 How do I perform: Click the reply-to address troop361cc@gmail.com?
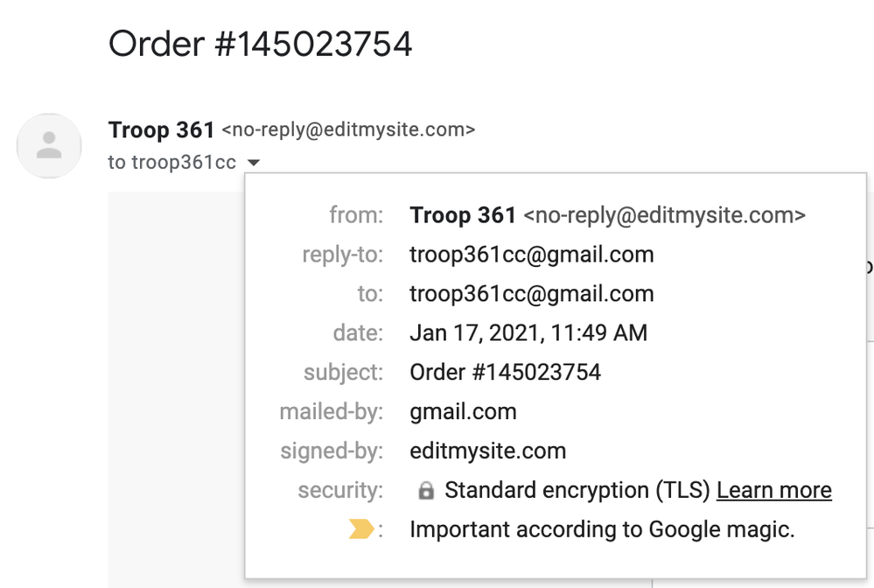531,255
